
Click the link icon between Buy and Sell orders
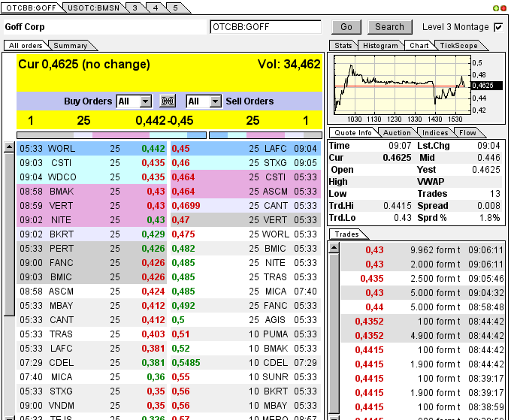(168, 101)
